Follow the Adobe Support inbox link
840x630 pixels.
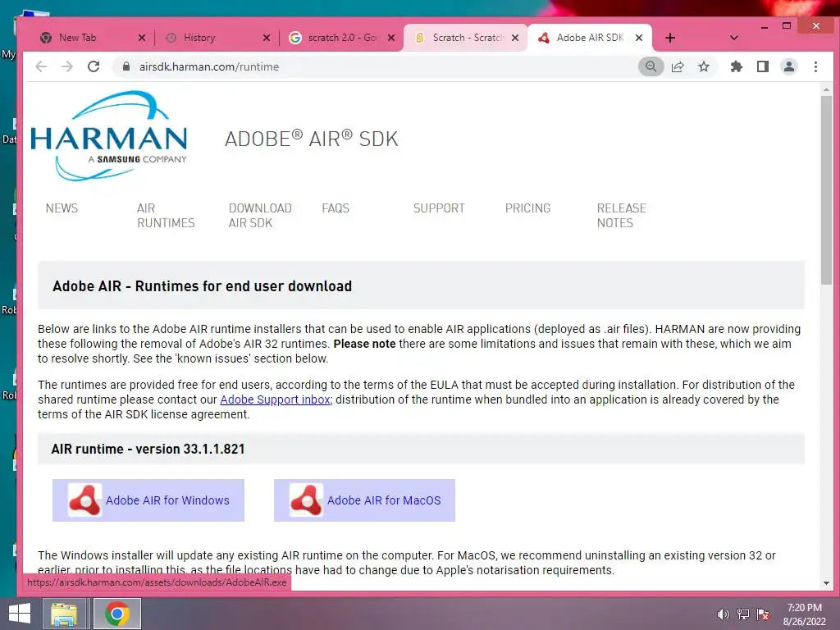coord(276,399)
